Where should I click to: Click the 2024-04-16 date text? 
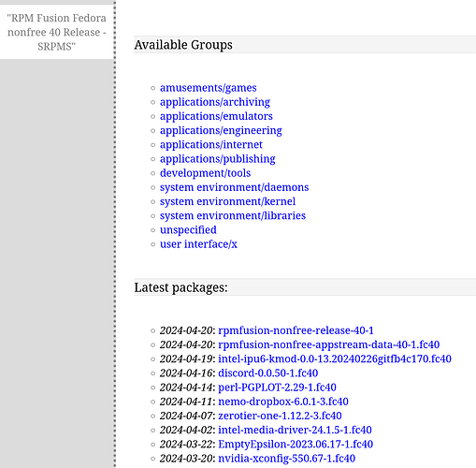pos(186,373)
